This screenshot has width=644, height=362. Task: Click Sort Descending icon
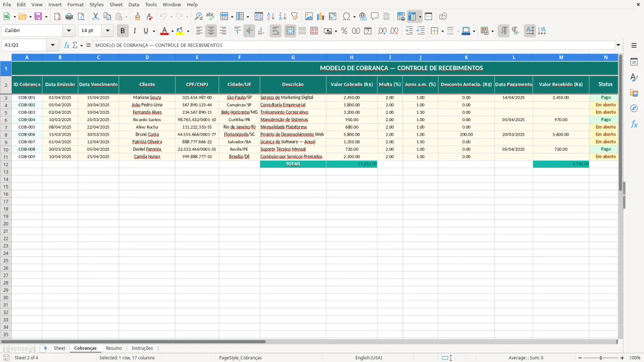282,17
